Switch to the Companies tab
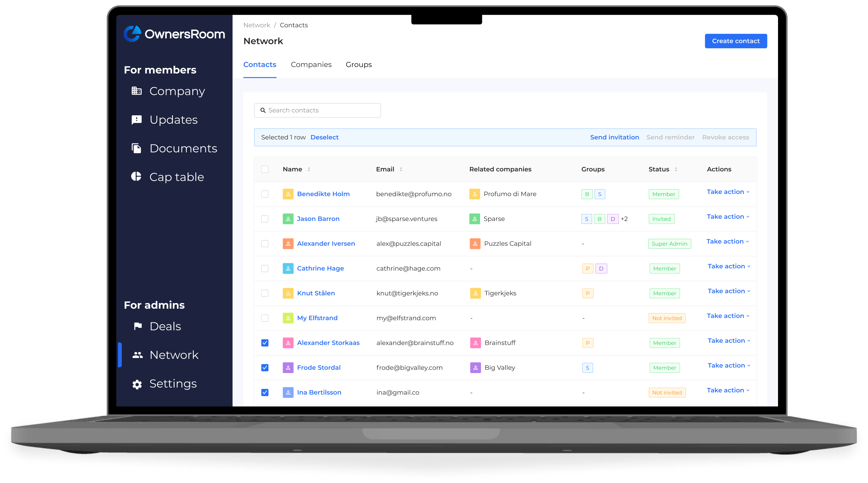The height and width of the screenshot is (483, 868). (x=311, y=65)
